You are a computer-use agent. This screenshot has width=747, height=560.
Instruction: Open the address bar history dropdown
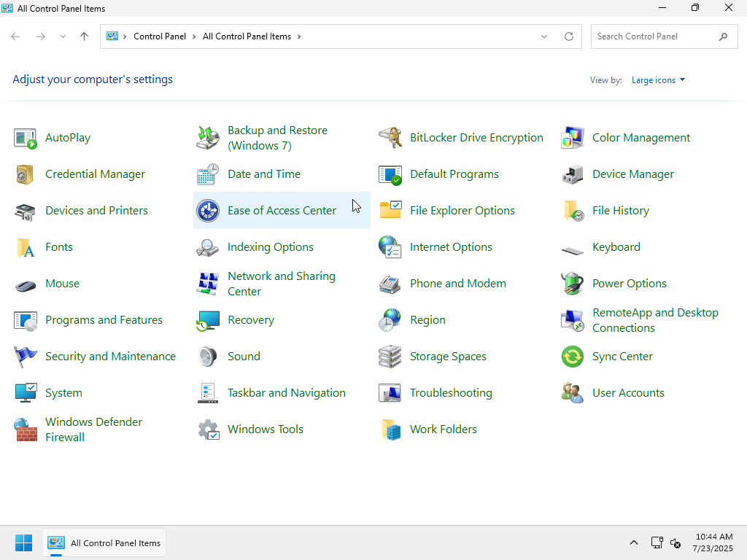(544, 36)
